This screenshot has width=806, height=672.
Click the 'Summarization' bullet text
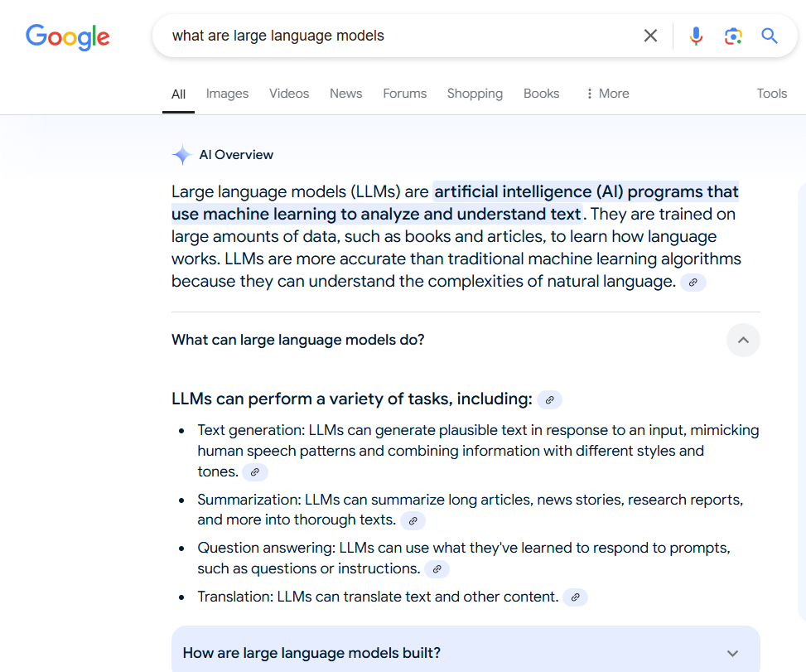coord(471,510)
